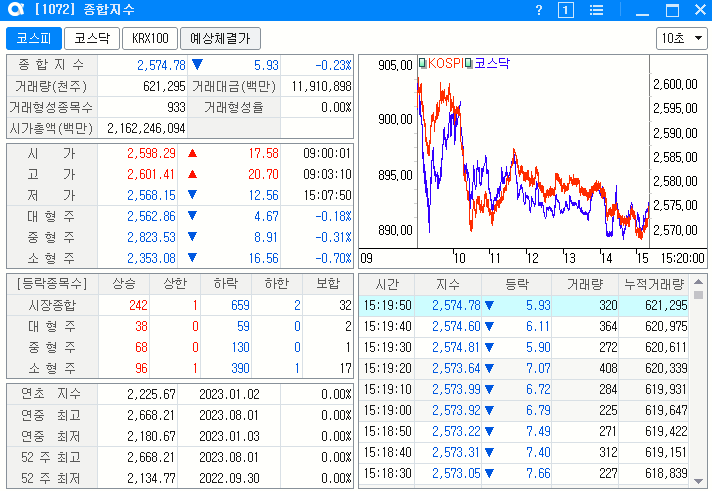
Task: Switch to the 코스닥 tab
Action: (x=92, y=39)
